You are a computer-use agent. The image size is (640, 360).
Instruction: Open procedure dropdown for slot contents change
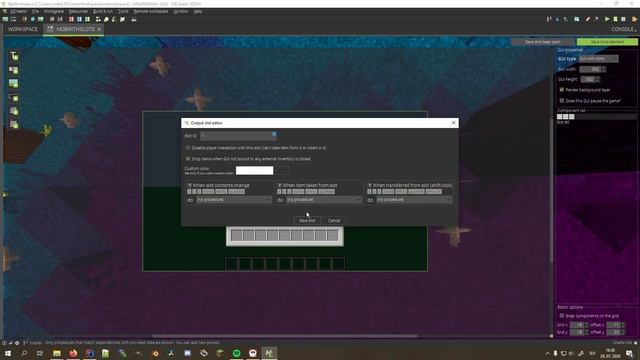click(234, 200)
